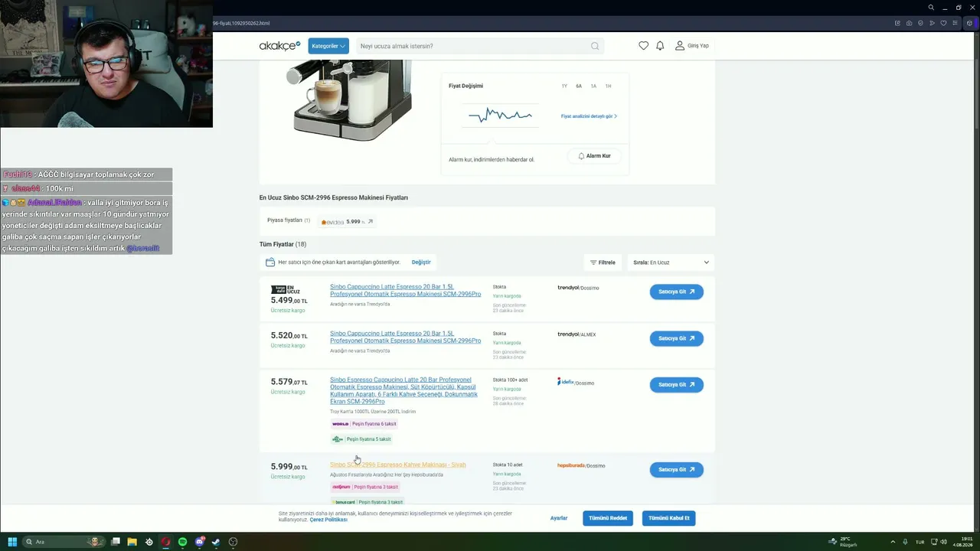Click the trendyol/ALMEX seller logo

tap(577, 334)
